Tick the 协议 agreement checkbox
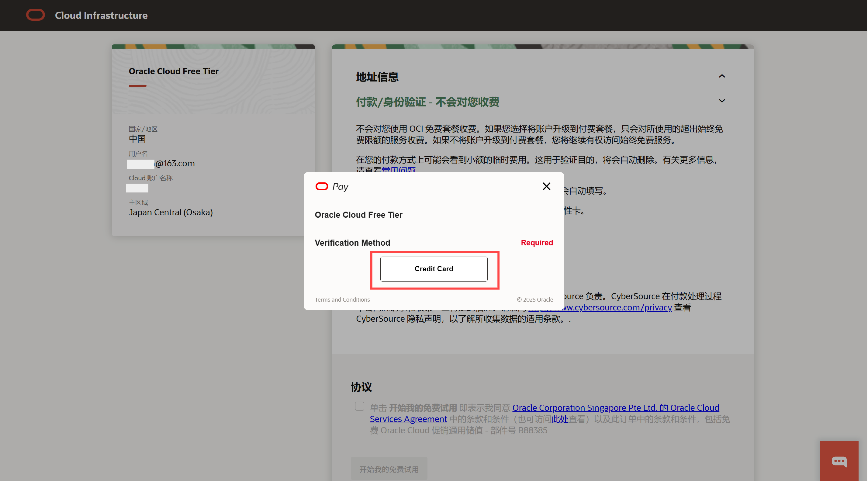 click(x=359, y=406)
